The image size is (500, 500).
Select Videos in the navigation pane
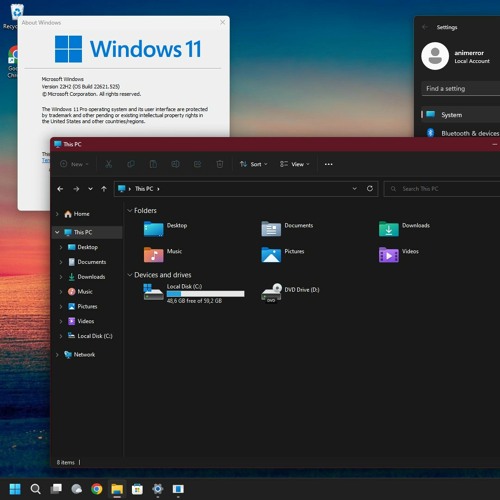click(x=81, y=321)
